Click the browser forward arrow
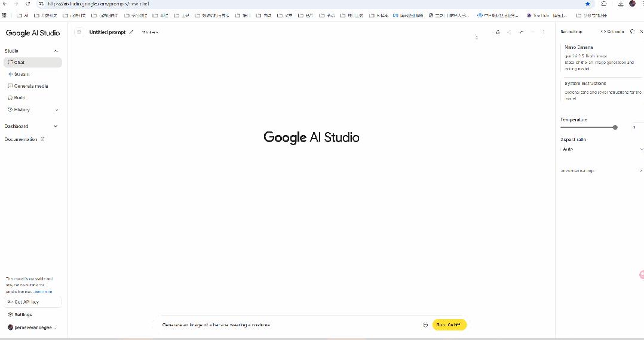Image resolution: width=644 pixels, height=340 pixels. pyautogui.click(x=16, y=4)
